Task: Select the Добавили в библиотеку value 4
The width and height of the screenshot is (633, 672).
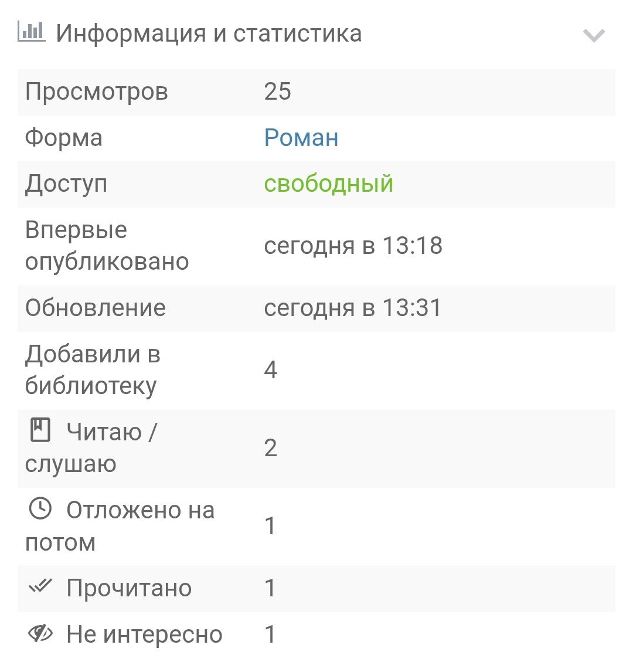Action: (x=270, y=369)
